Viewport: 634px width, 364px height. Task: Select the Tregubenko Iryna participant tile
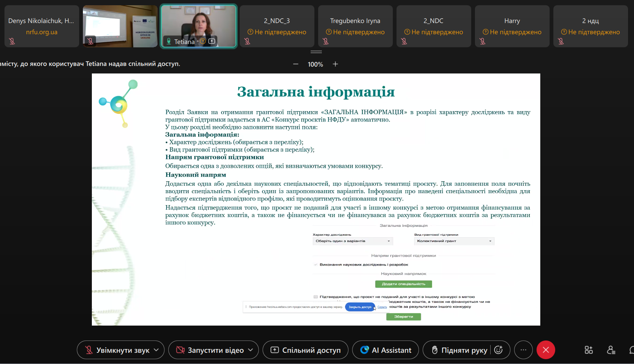[x=355, y=26]
